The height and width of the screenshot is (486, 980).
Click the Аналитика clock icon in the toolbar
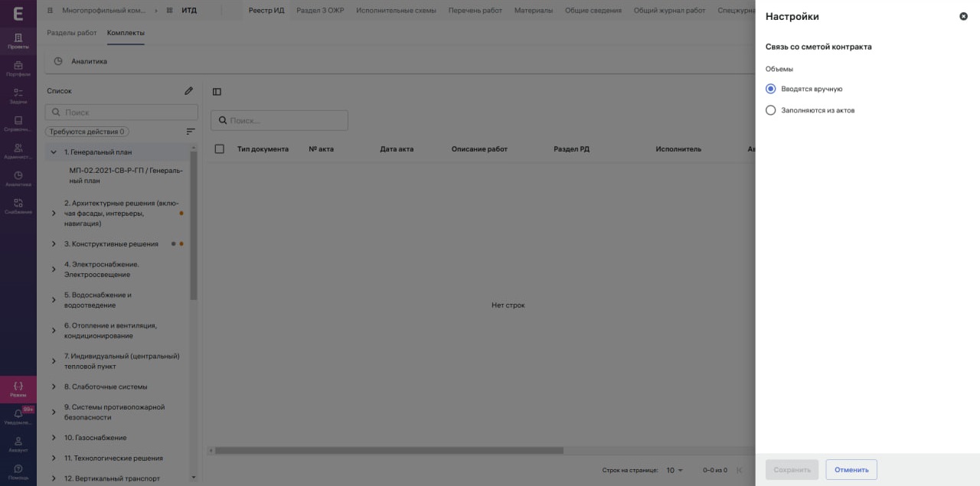(x=58, y=61)
